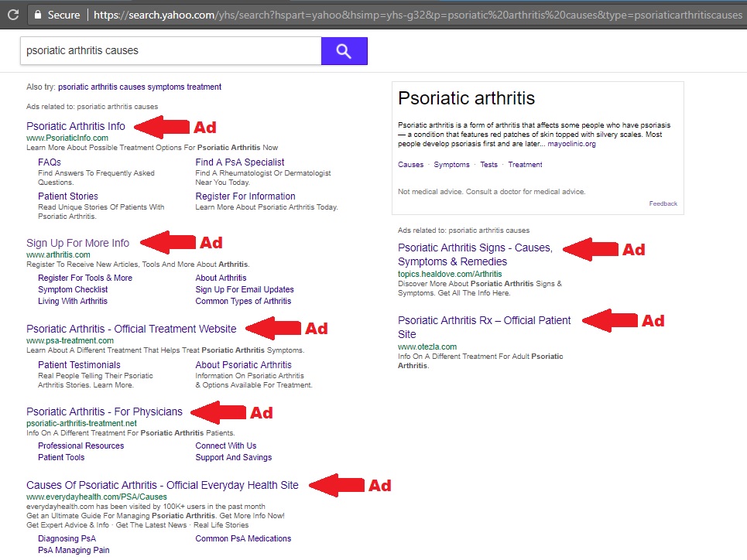Click 'Not medical advice' disclaimer text

pos(492,191)
